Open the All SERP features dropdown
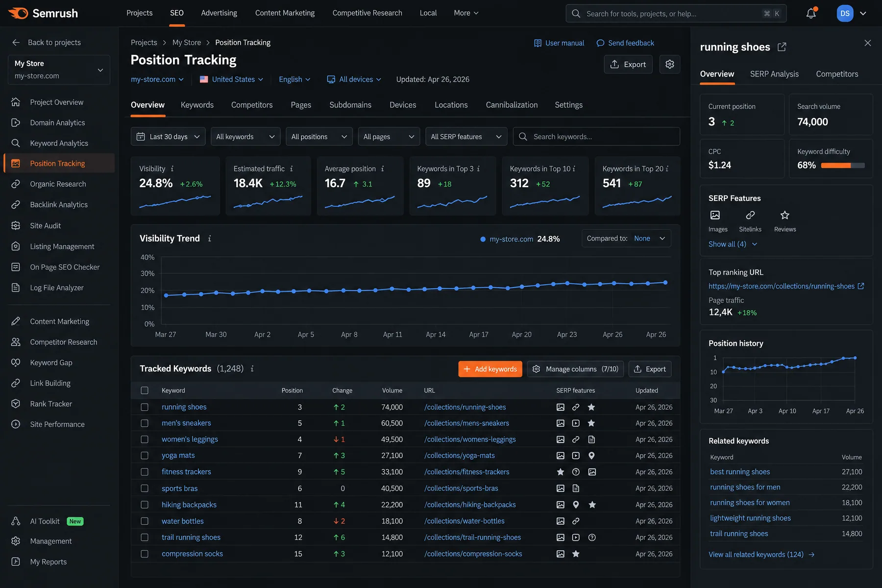Screen dimensions: 882x588 466,137
